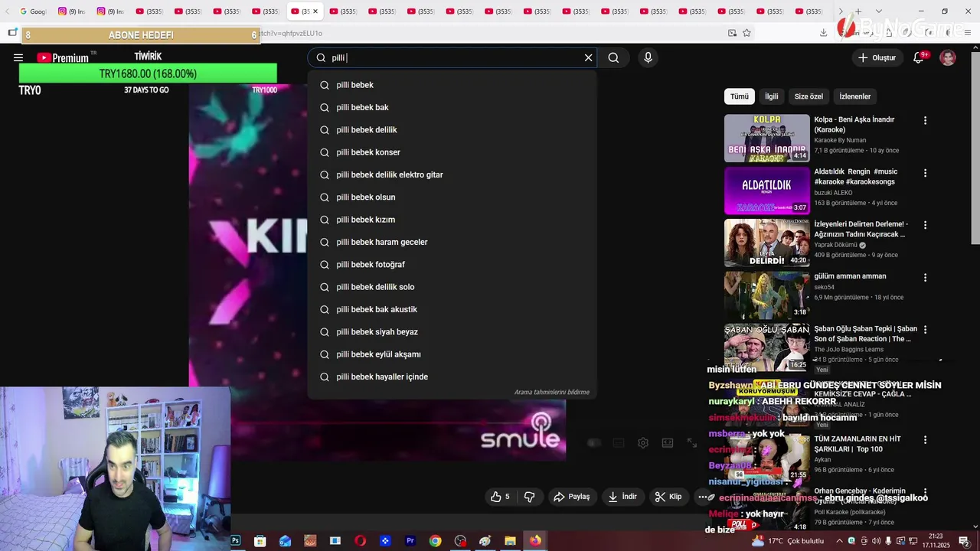Open Aldatıldık Rengin karaoke thumbnail

pyautogui.click(x=766, y=191)
